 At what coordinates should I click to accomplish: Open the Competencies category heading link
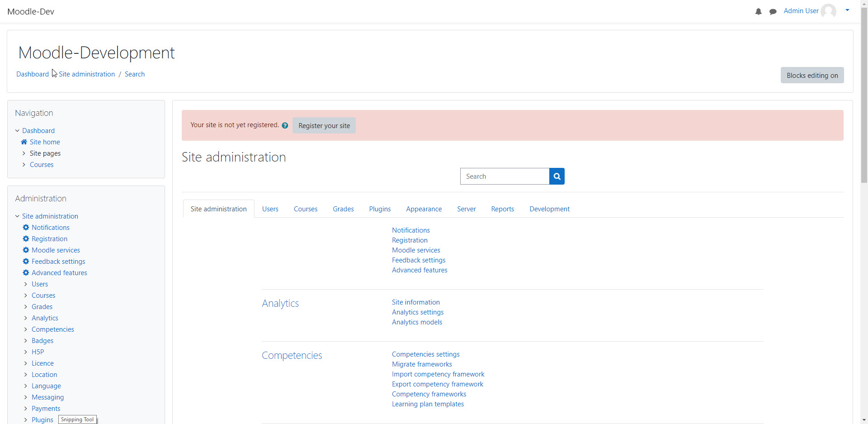click(292, 355)
